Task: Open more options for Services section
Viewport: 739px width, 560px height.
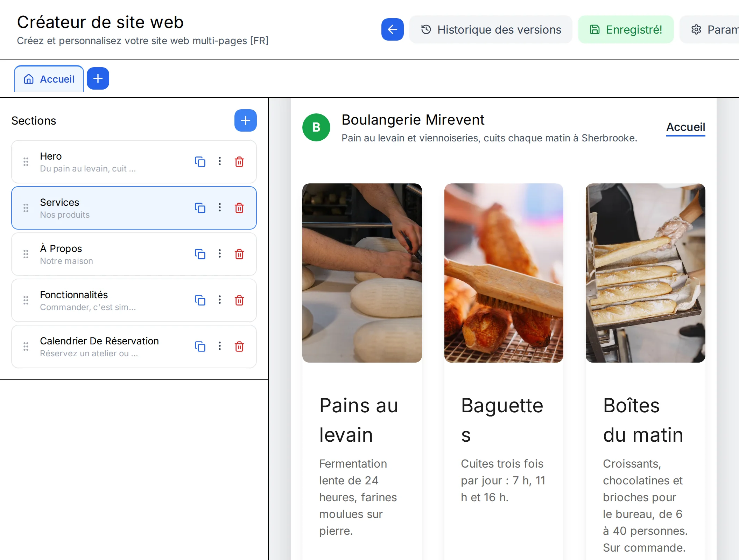Action: pos(220,208)
